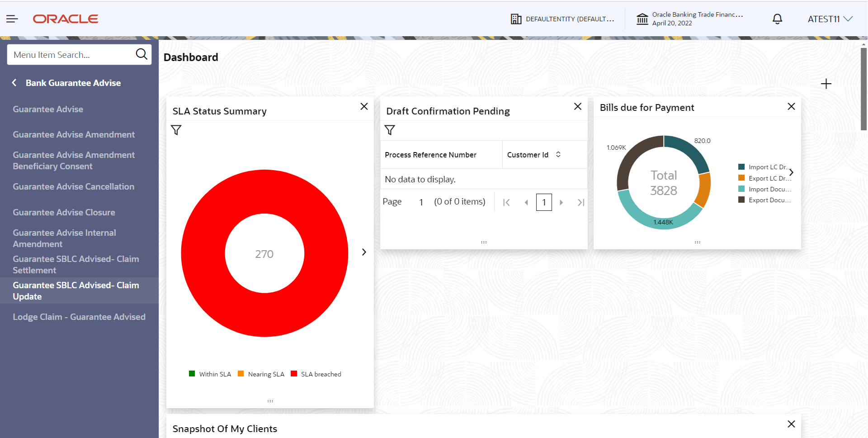Select Guarantee Advise Closure menu item
This screenshot has width=868, height=438.
point(64,212)
